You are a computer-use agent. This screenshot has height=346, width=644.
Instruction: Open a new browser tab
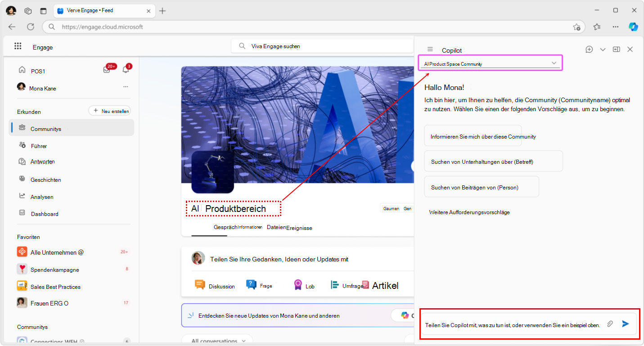(162, 11)
